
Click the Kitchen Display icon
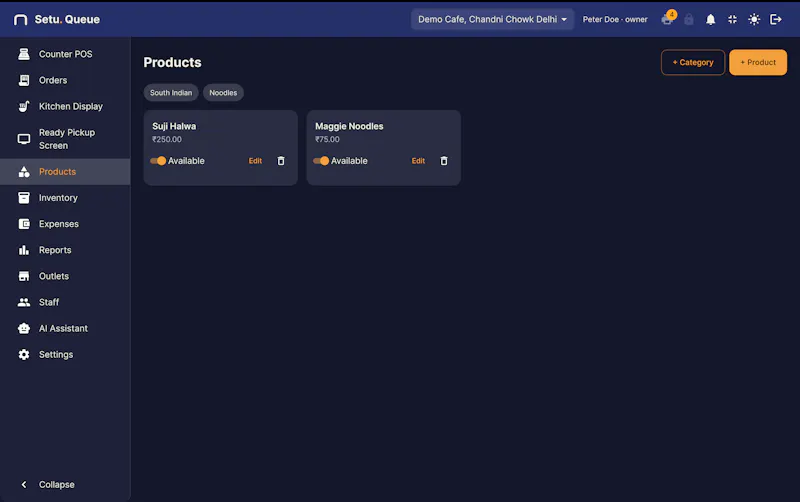[24, 106]
